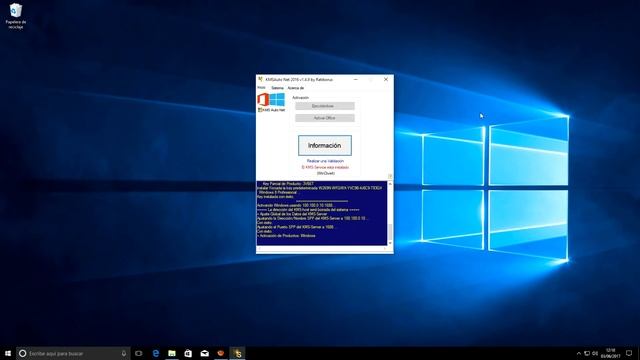This screenshot has width=640, height=360.
Task: Click the log panel's down scroll arrow
Action: (x=390, y=243)
